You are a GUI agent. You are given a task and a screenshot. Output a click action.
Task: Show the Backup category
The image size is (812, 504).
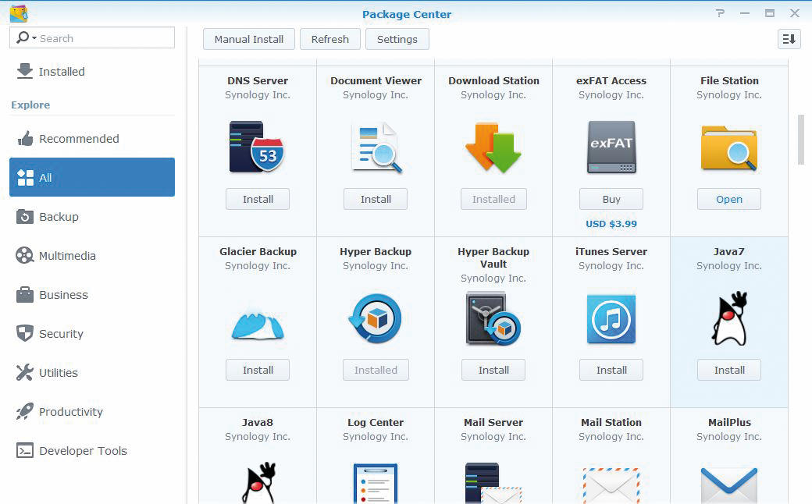pos(92,216)
